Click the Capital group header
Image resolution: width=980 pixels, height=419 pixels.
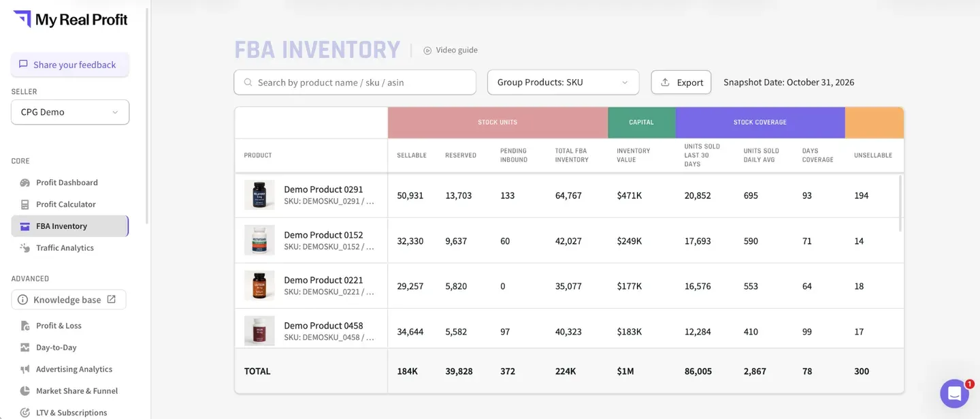pyautogui.click(x=642, y=123)
